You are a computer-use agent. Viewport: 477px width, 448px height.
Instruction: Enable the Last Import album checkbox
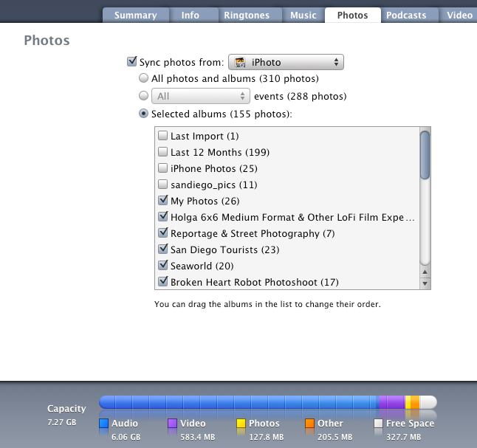point(162,135)
